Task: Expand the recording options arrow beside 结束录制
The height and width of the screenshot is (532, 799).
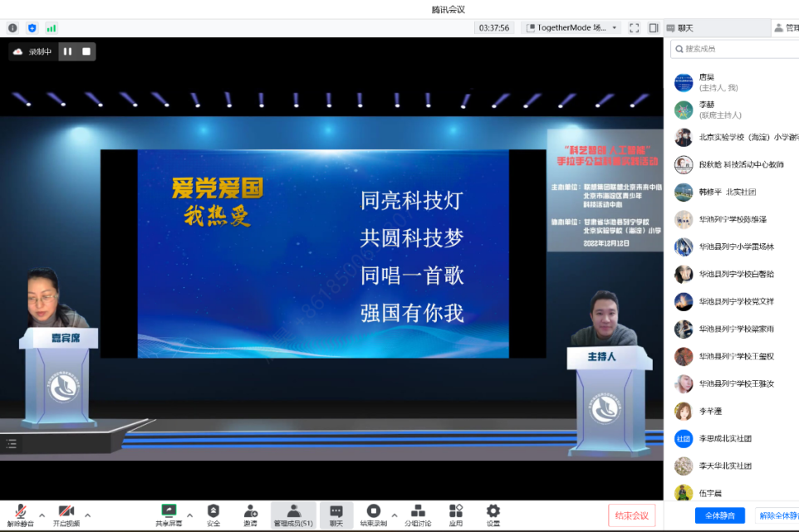Action: [395, 515]
